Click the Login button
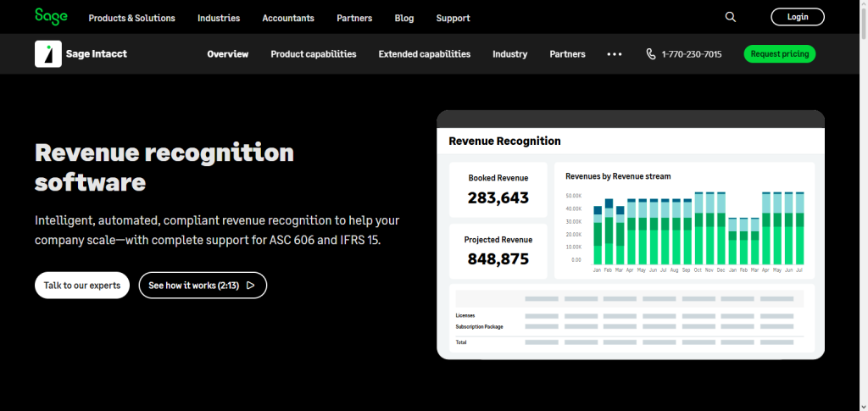 (x=798, y=17)
